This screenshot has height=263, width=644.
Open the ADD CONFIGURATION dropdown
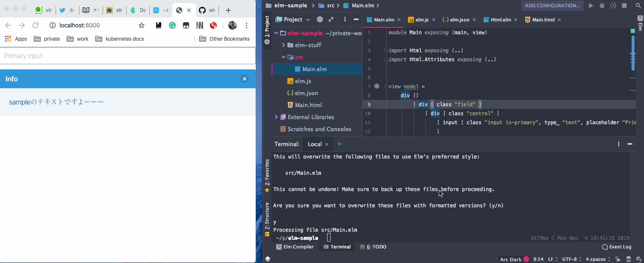click(552, 5)
